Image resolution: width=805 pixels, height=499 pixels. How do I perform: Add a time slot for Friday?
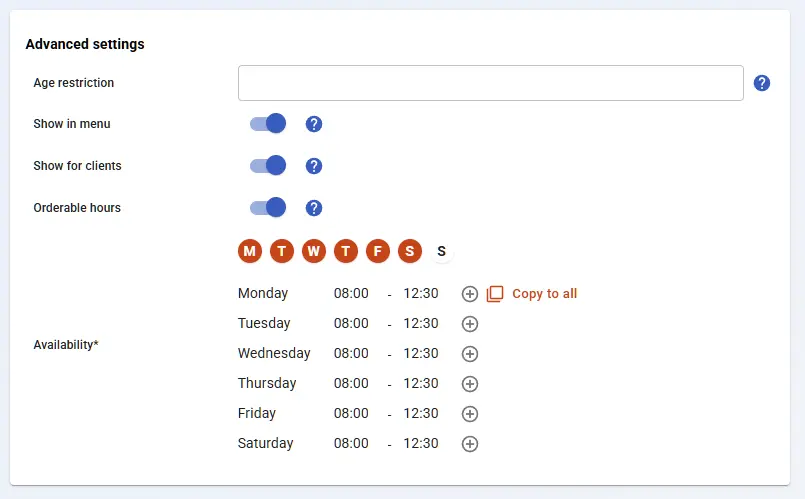[x=470, y=414]
